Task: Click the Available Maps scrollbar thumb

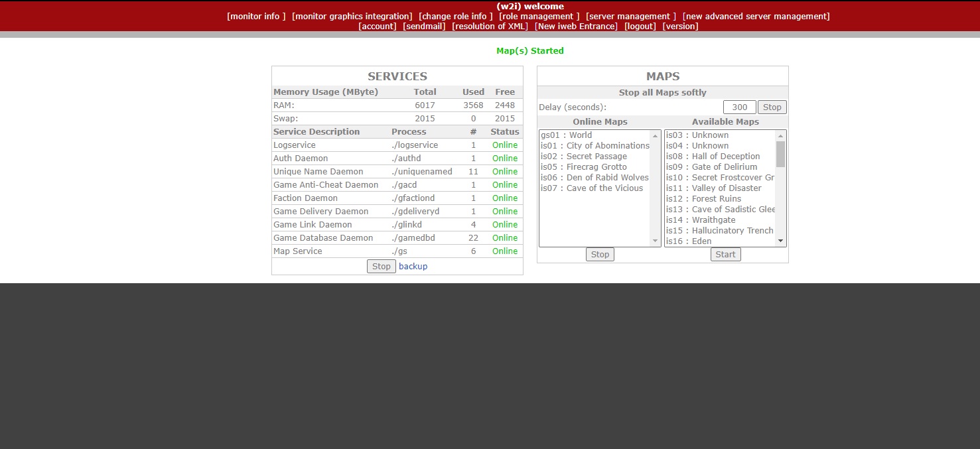Action: [780, 154]
